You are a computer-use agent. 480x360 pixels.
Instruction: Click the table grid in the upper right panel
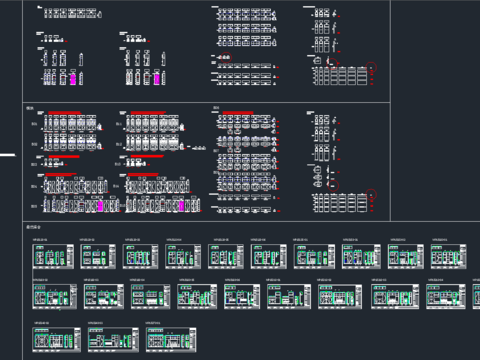(x=340, y=76)
